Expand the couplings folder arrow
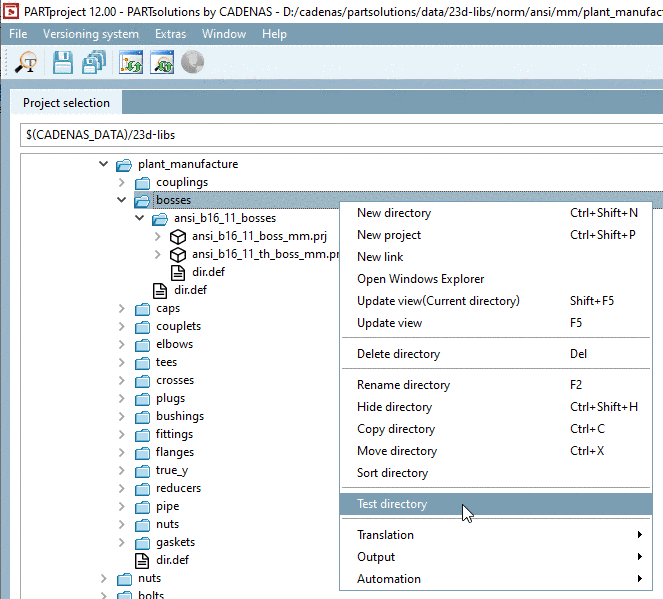 coord(121,182)
